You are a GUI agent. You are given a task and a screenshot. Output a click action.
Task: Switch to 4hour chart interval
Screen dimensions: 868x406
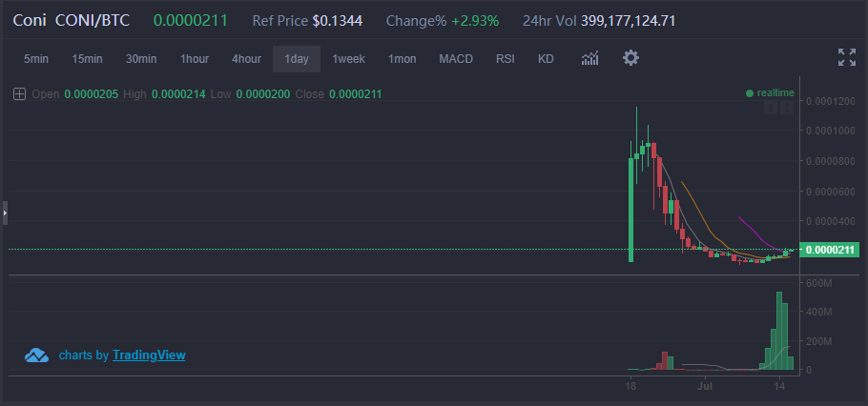tap(246, 59)
